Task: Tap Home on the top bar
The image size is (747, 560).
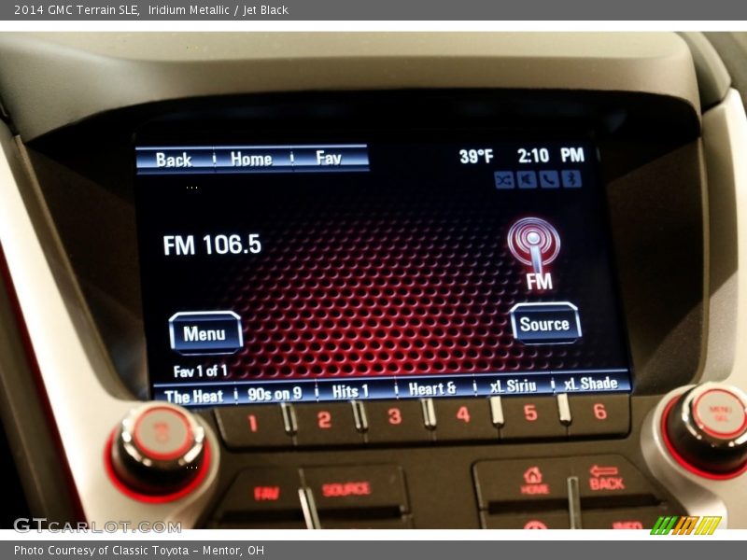Action: tap(252, 160)
